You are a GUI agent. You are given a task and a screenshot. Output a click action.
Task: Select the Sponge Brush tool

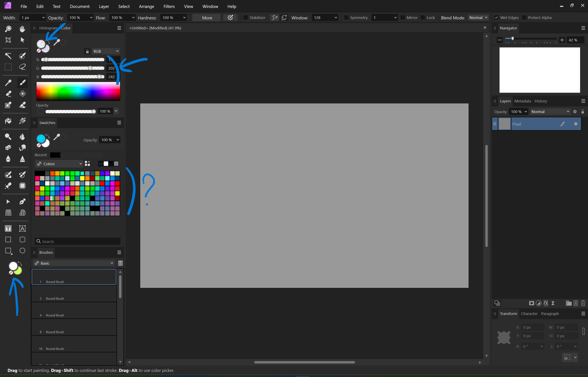click(x=8, y=148)
